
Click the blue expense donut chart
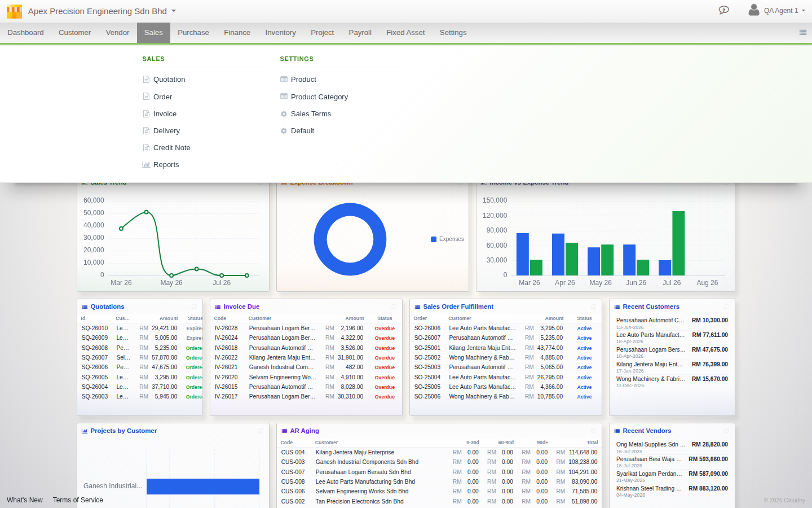tap(350, 239)
